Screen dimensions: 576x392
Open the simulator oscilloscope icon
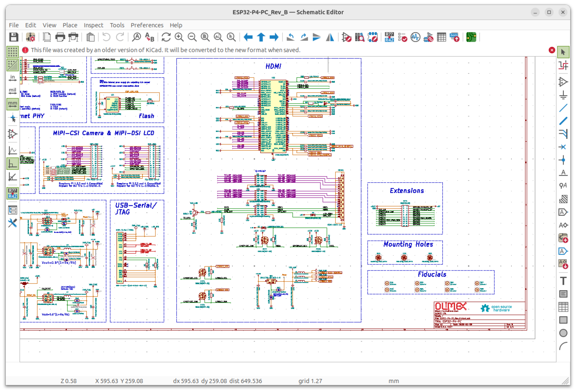415,37
